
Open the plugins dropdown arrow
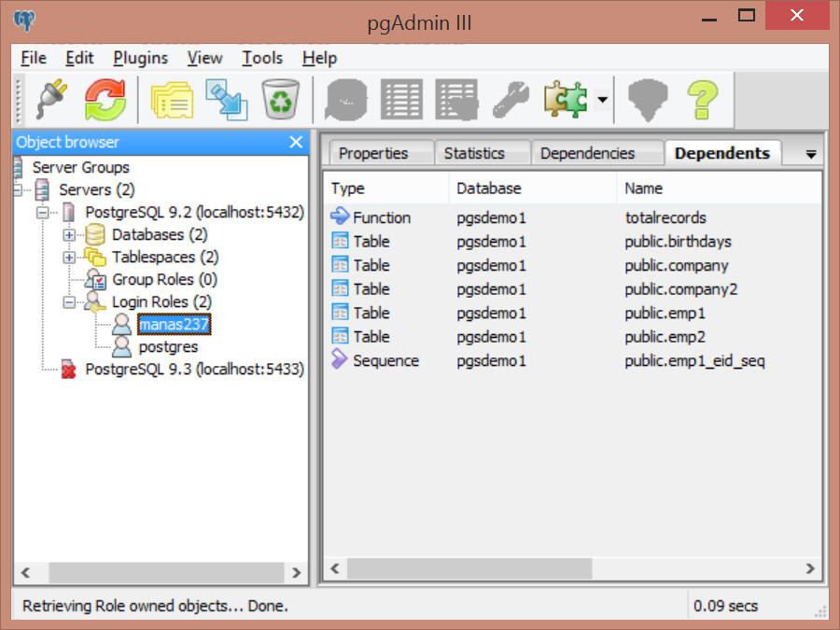click(x=602, y=100)
